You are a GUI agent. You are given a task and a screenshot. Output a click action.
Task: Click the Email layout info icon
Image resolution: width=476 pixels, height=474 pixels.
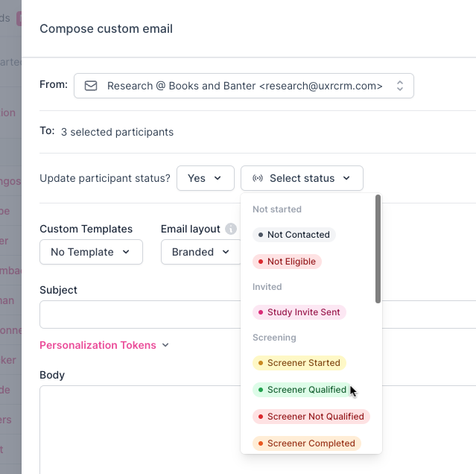tap(231, 229)
